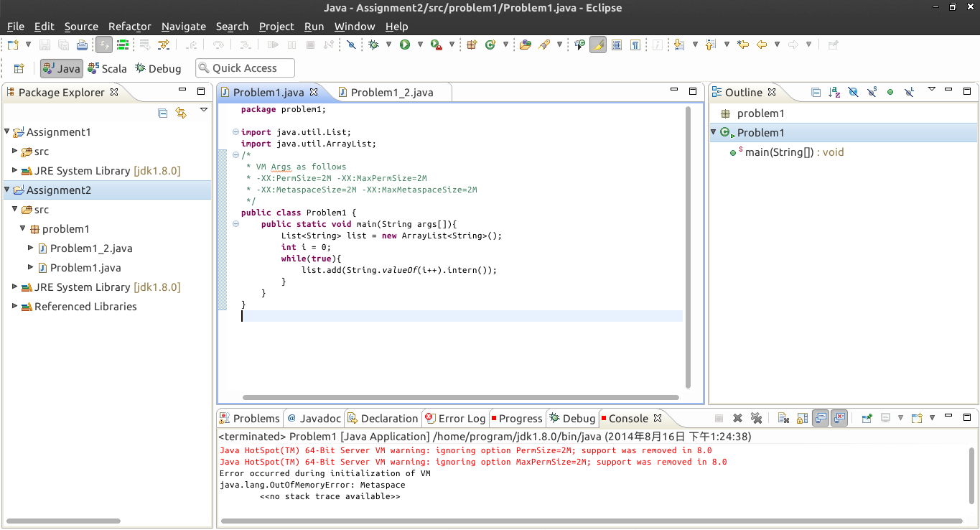
Task: Collapse All in Package Explorer
Action: tap(163, 113)
